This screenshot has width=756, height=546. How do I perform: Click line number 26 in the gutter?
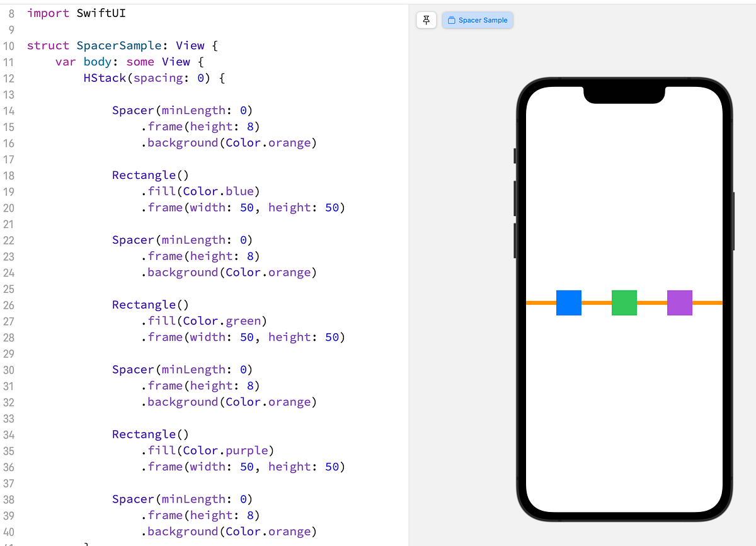pyautogui.click(x=9, y=305)
